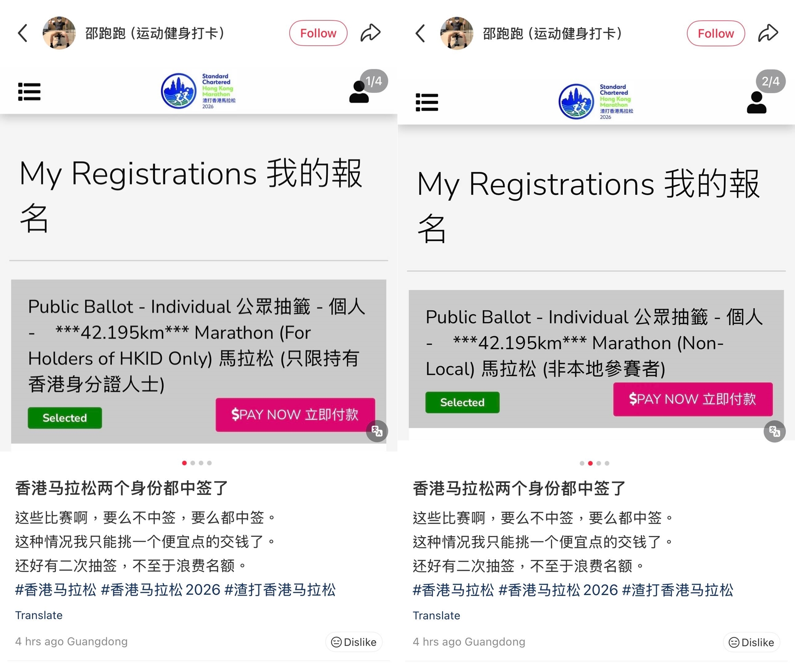Dislike the left post
The image size is (795, 672).
pyautogui.click(x=354, y=642)
